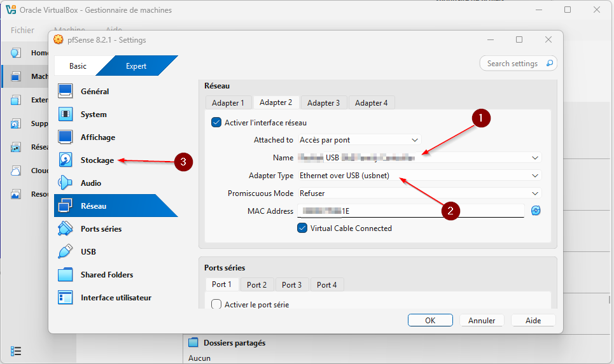Select the Audio speaker icon
The width and height of the screenshot is (614, 364).
(x=66, y=183)
